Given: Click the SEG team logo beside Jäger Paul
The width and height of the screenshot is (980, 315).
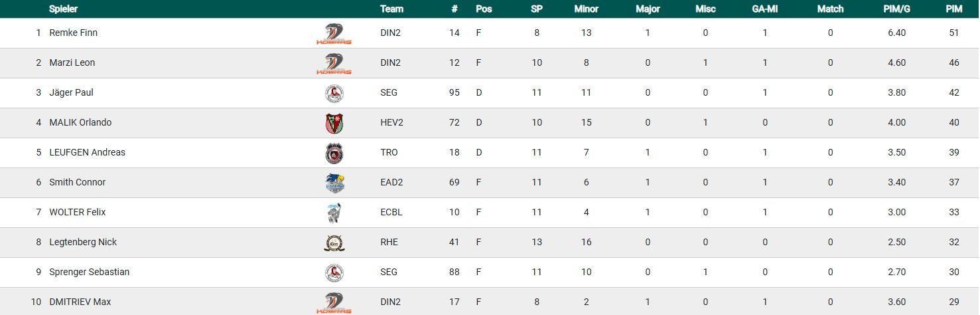Looking at the screenshot, I should coord(334,93).
